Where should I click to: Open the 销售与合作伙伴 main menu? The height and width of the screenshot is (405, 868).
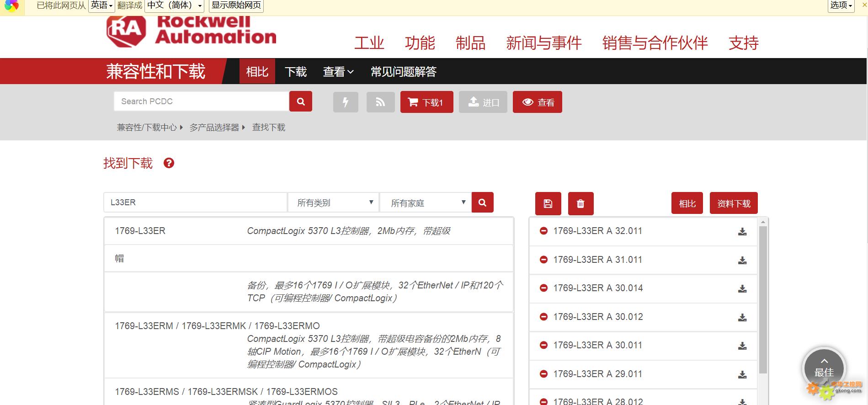point(655,43)
